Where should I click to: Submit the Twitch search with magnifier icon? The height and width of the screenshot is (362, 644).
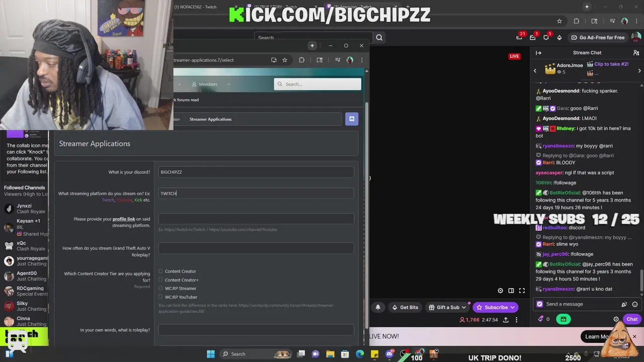[379, 37]
